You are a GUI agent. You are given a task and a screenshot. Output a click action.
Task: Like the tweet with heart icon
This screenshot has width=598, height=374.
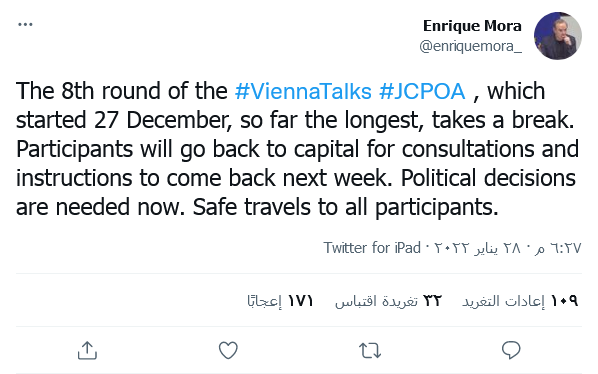(x=228, y=350)
